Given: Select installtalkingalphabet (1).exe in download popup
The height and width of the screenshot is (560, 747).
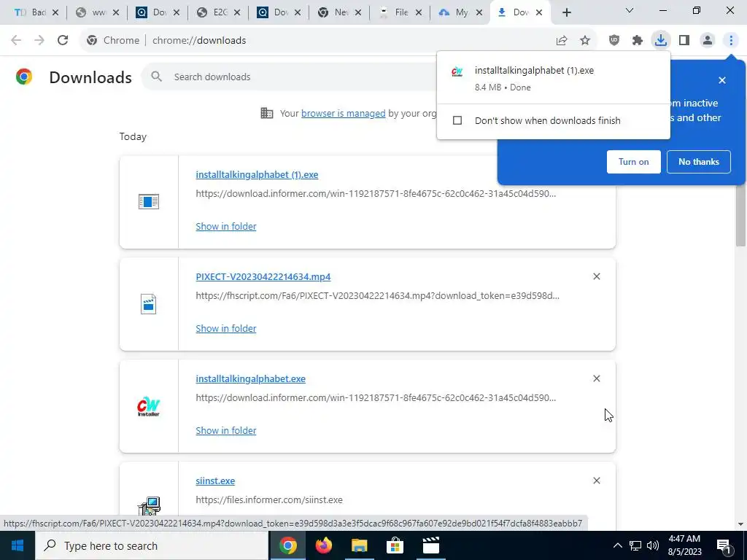Looking at the screenshot, I should click(x=554, y=78).
